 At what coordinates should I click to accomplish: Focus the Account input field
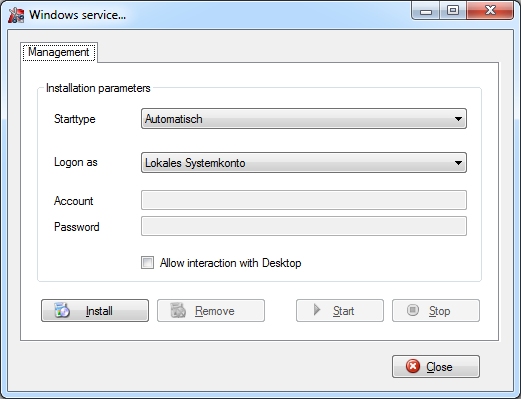click(x=304, y=200)
